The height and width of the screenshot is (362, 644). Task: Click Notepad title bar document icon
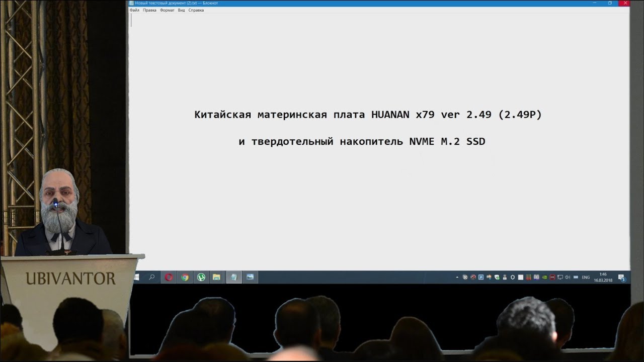coord(131,3)
